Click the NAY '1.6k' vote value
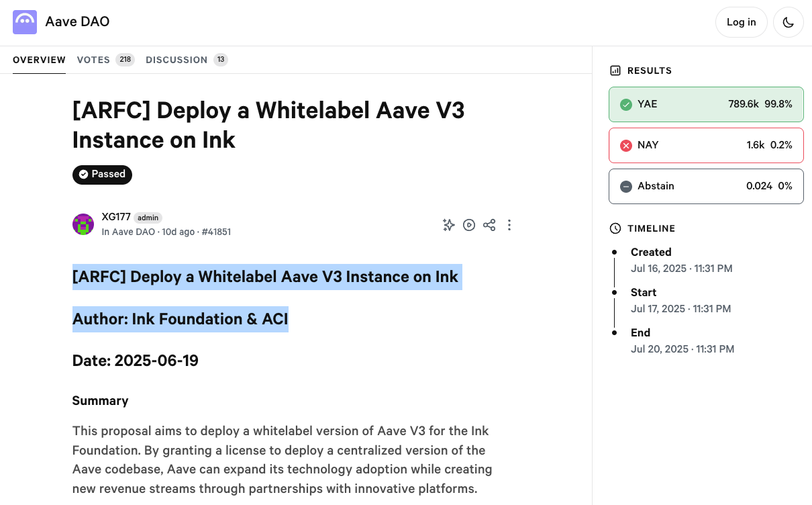Viewport: 812px width, 505px height. (x=756, y=145)
